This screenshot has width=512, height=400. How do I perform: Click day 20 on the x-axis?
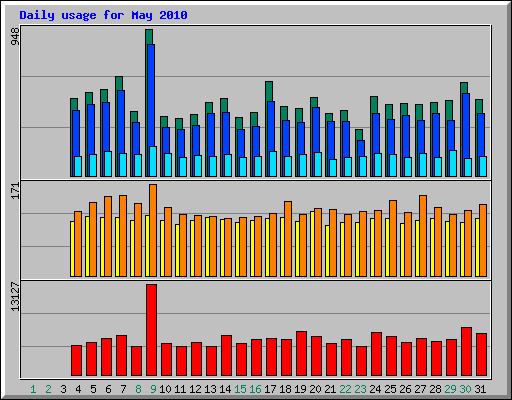[x=315, y=389]
